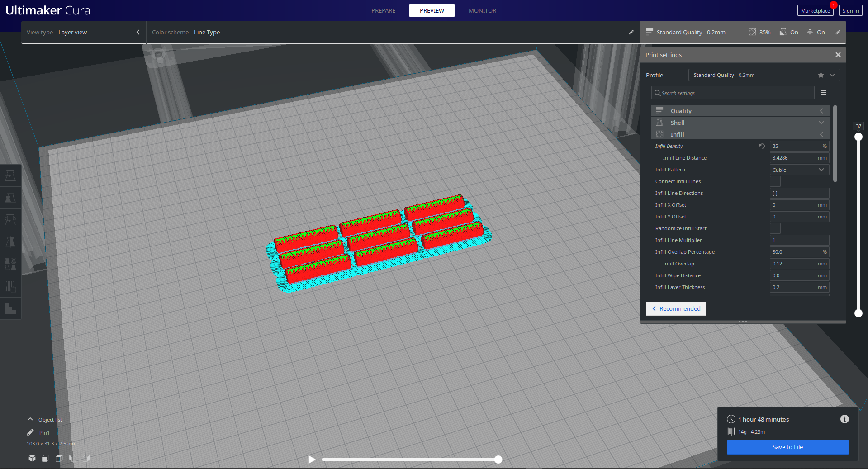Open Color scheme Line Type selector
Screen dimensions: 868x469
[393, 32]
